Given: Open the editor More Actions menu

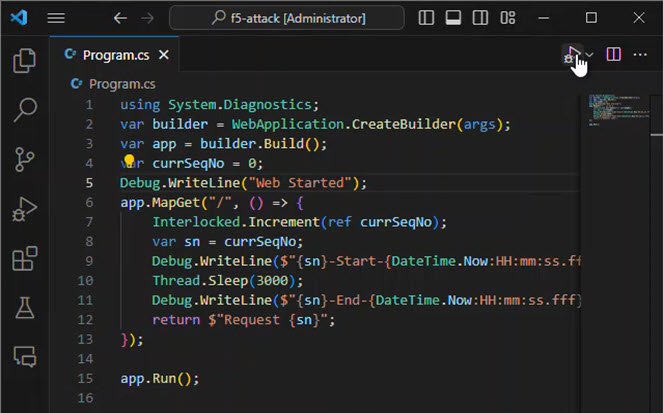Looking at the screenshot, I should pyautogui.click(x=640, y=54).
